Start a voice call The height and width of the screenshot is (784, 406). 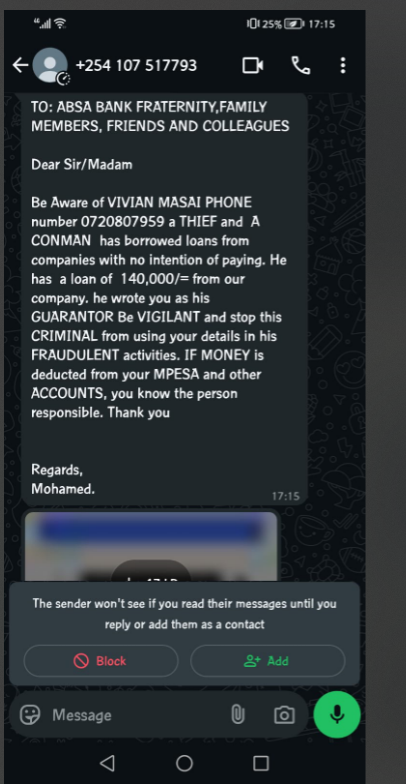(x=300, y=66)
